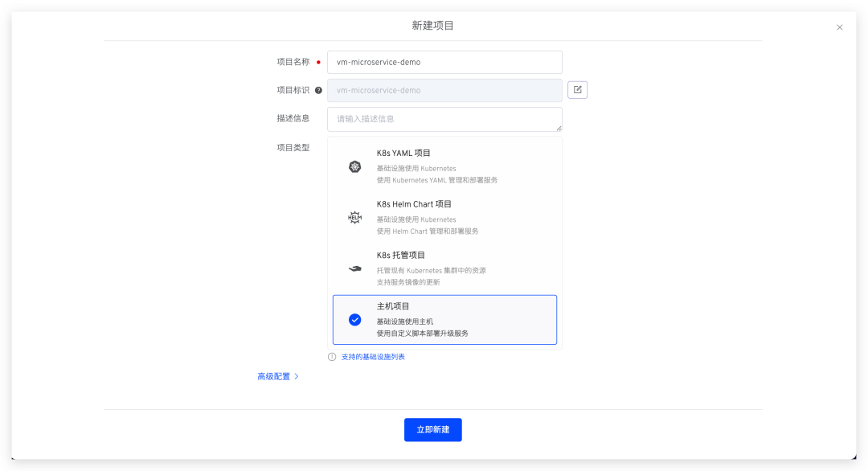Click the Kubernetes wheel icon for K8s YAML 项目
The height and width of the screenshot is (471, 868).
355,166
